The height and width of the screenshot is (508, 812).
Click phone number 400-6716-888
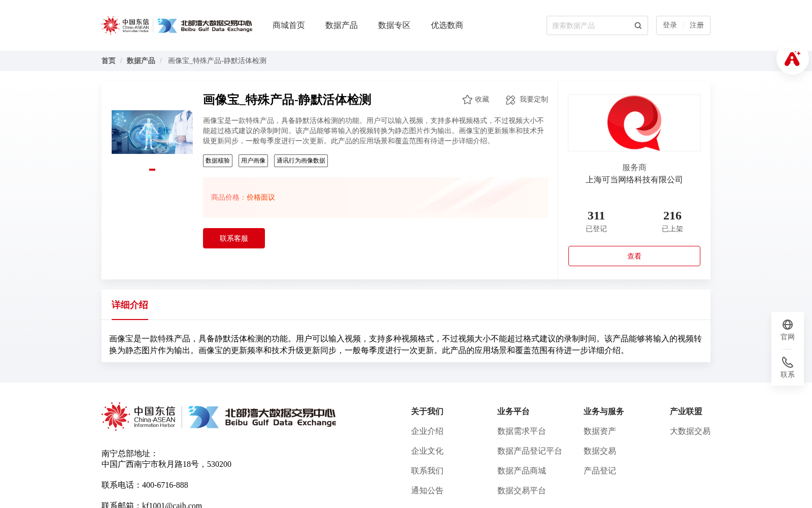165,485
